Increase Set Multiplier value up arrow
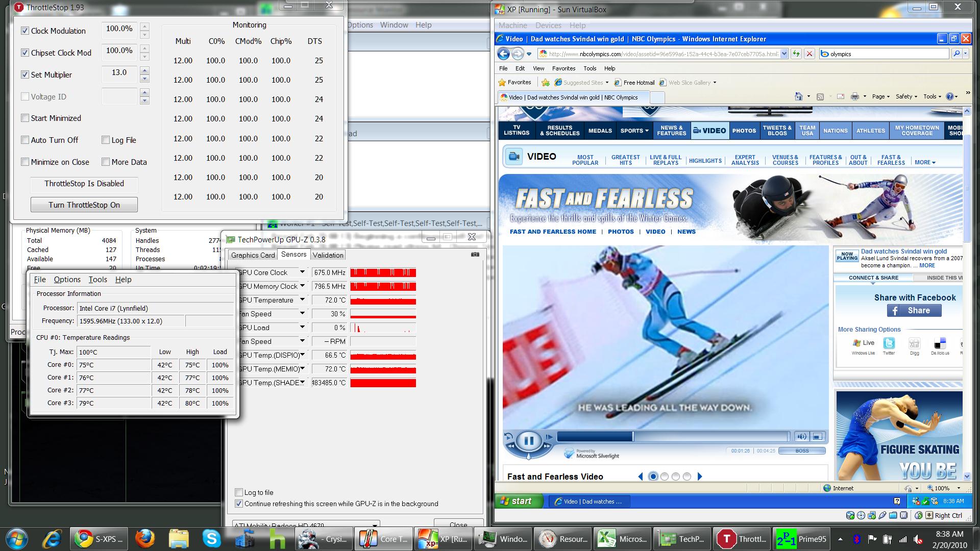The image size is (980, 551). click(144, 70)
